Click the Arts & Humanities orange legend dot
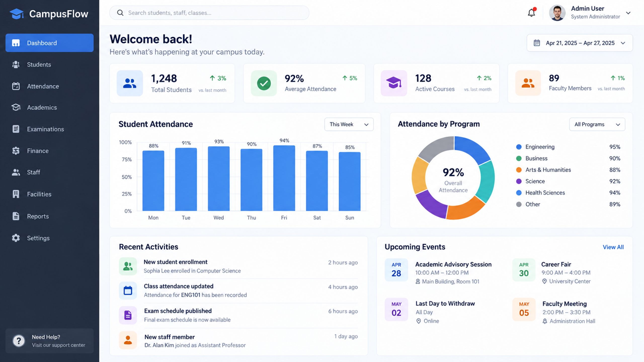Screen dimensions: 644x362 [519, 170]
